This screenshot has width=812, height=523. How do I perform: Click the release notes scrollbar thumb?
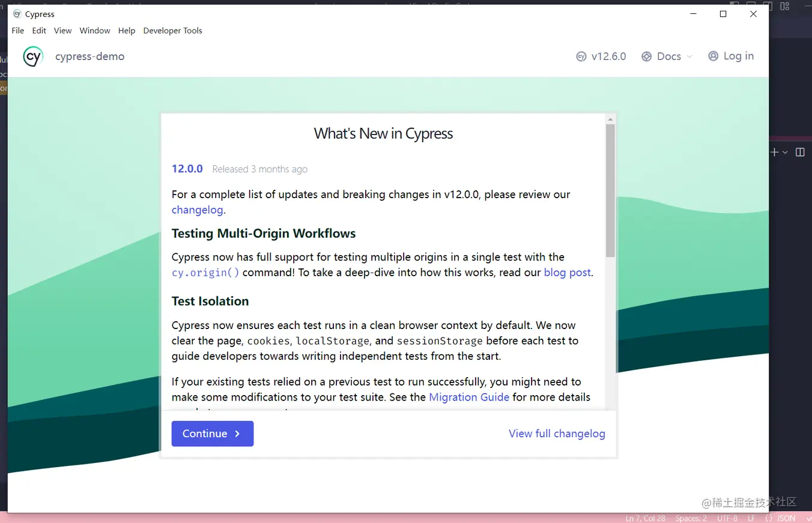pyautogui.click(x=610, y=190)
